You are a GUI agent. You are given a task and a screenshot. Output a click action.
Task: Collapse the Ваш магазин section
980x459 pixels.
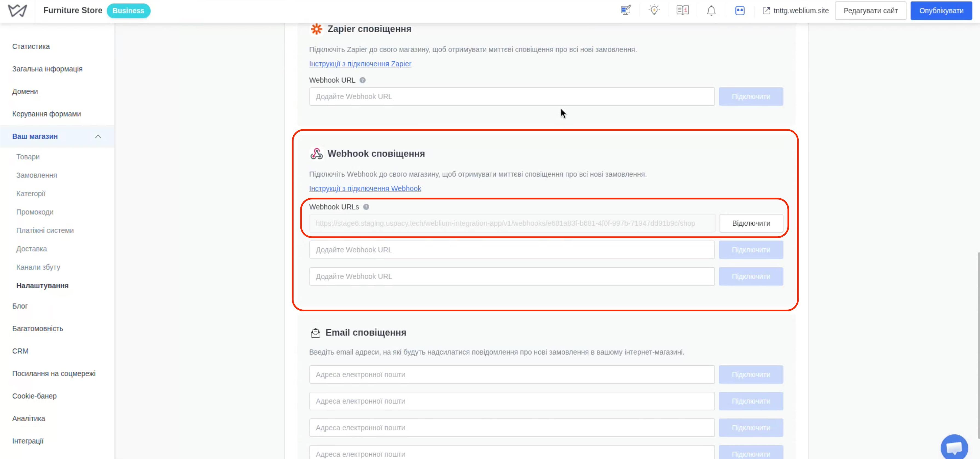[98, 136]
